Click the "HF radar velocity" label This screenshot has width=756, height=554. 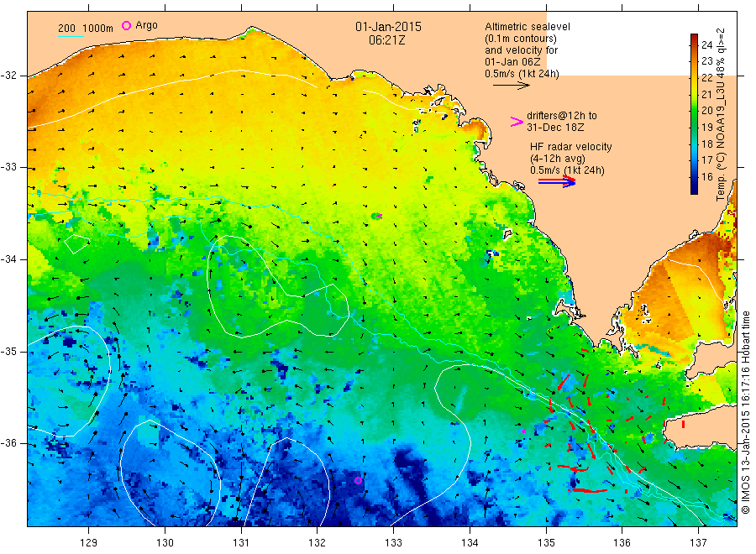[x=571, y=147]
